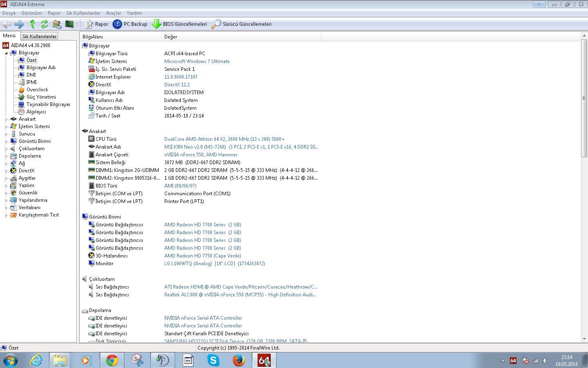588x368 pixels.
Task: Click the Forward navigation arrow
Action: 19,24
